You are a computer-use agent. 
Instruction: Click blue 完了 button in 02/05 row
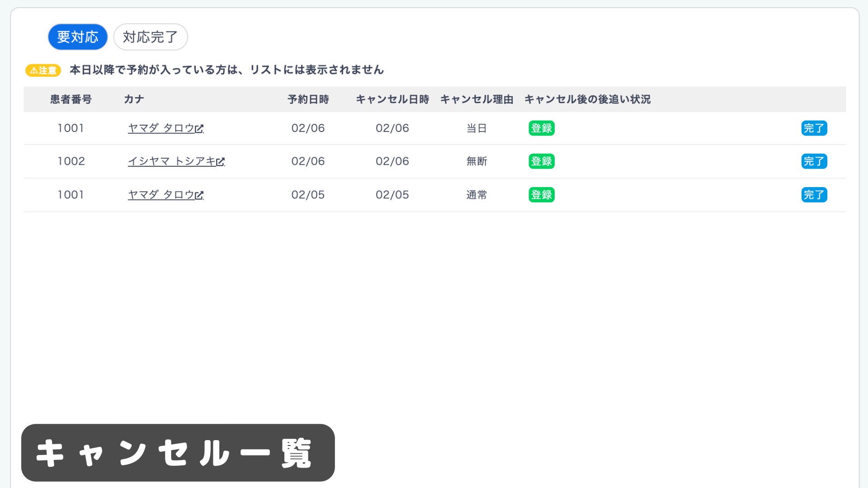tap(814, 195)
